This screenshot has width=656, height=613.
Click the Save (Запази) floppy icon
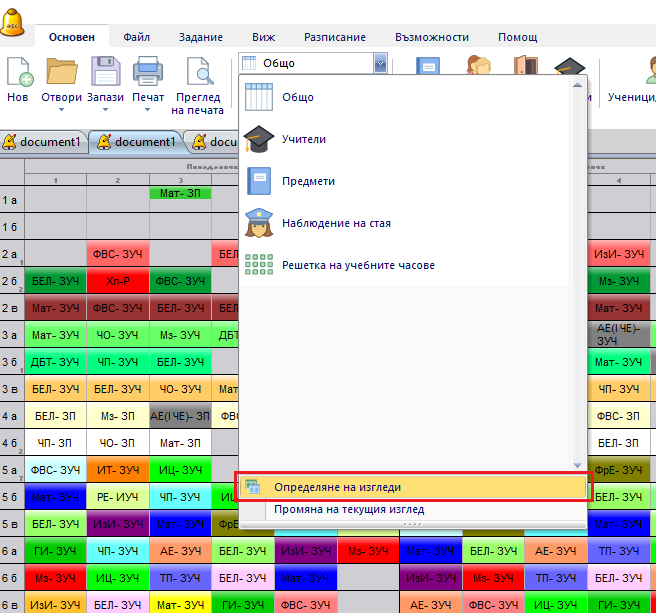click(x=105, y=73)
